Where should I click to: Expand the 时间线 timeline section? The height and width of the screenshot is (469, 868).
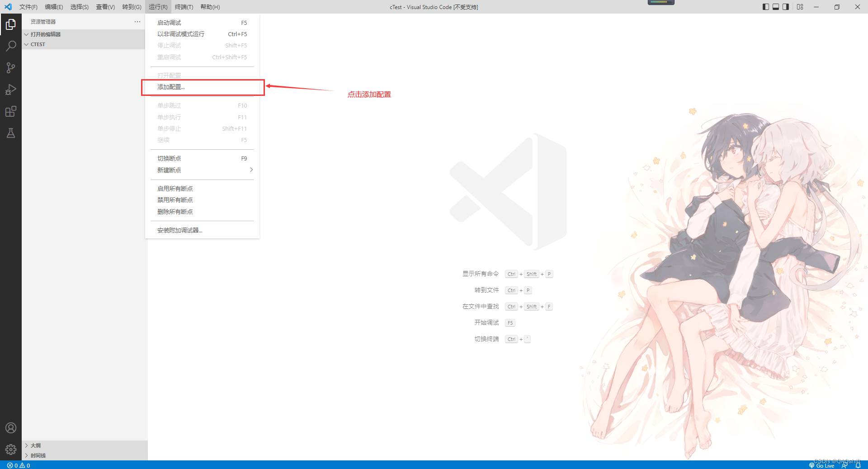85,455
